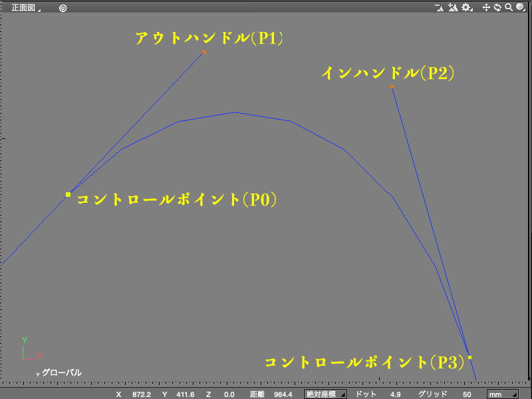Open the 絶対座標 coordinate mode dropdown

325,394
